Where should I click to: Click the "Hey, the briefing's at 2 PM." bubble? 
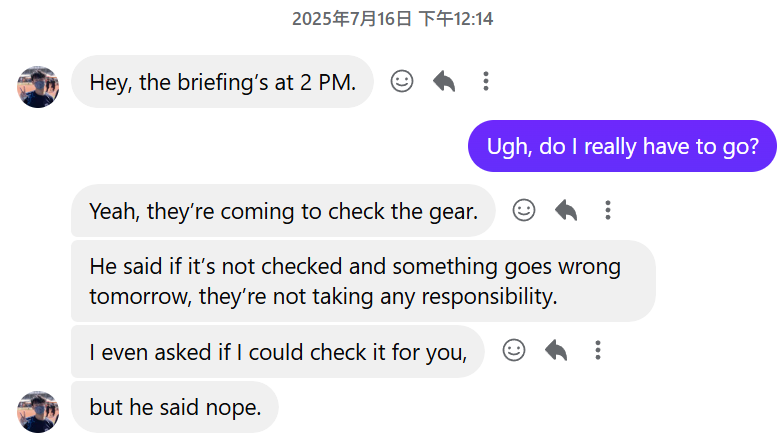tap(222, 82)
